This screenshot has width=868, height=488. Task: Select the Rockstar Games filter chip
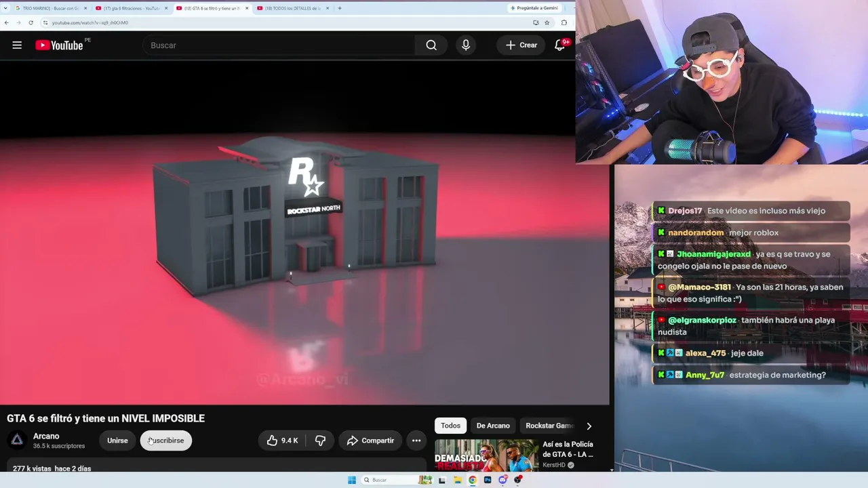(x=549, y=426)
